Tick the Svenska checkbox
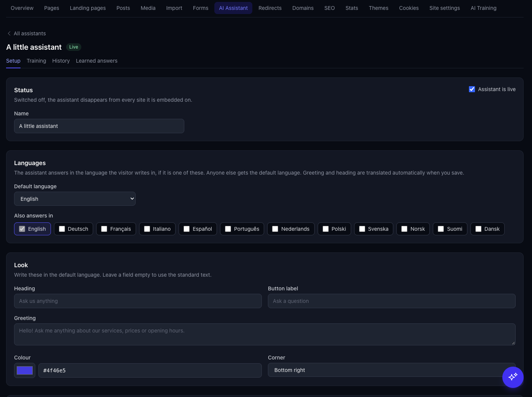 [x=362, y=229]
